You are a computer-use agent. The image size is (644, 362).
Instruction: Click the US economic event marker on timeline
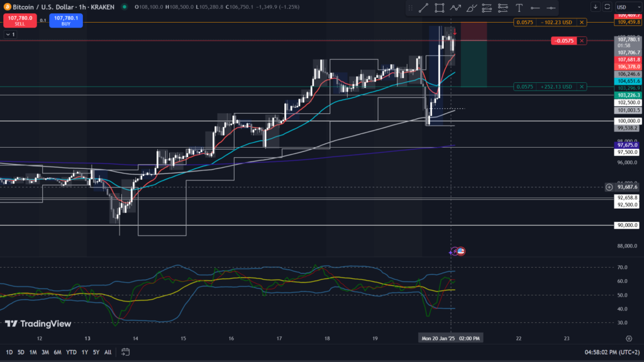[x=460, y=251]
